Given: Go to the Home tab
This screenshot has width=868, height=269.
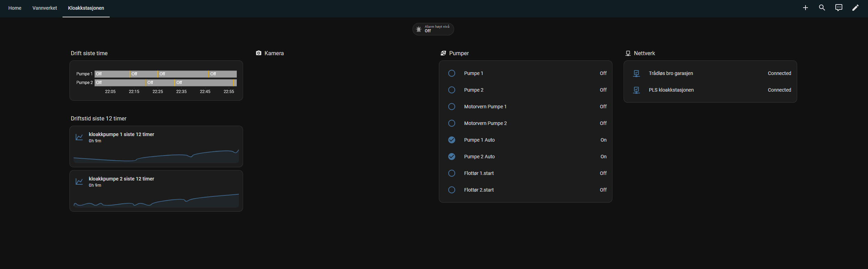Looking at the screenshot, I should click(15, 8).
